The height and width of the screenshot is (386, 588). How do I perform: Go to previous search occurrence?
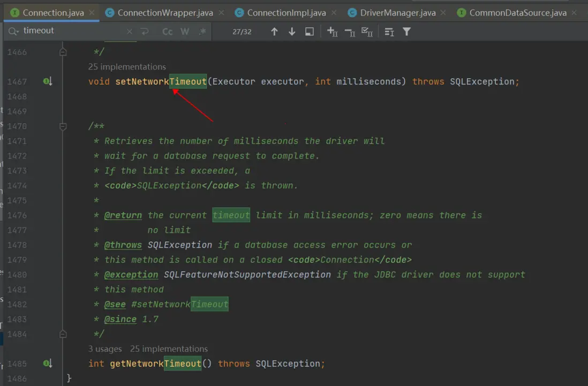pyautogui.click(x=275, y=32)
